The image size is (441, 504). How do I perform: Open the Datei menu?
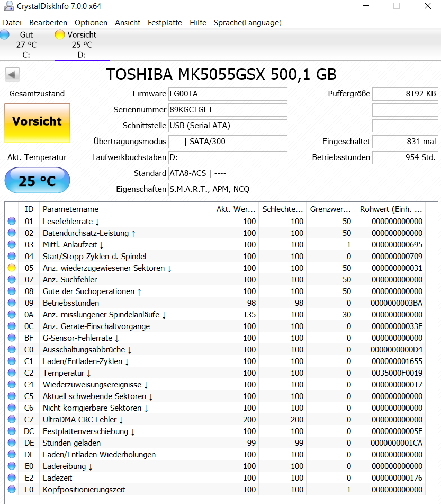coord(12,23)
